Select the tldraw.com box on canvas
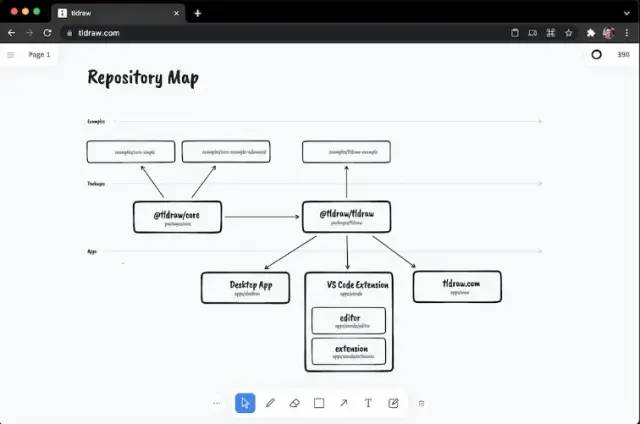 [x=457, y=287]
